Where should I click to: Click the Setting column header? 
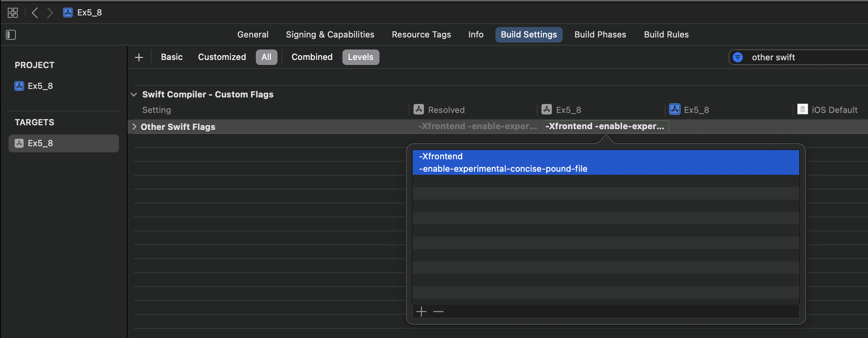click(157, 110)
